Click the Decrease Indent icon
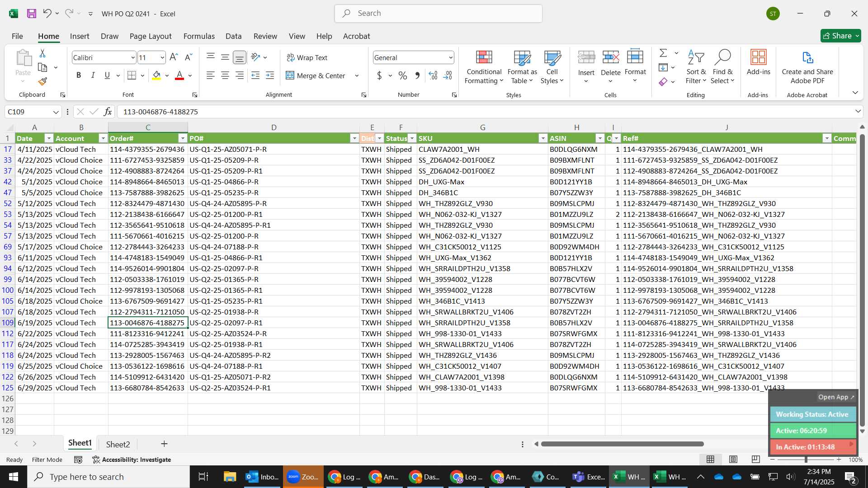 (255, 75)
